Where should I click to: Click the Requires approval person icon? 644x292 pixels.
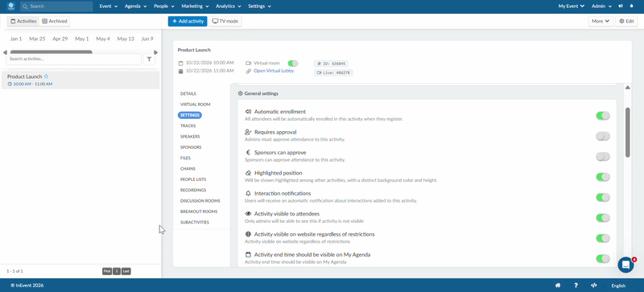[248, 132]
